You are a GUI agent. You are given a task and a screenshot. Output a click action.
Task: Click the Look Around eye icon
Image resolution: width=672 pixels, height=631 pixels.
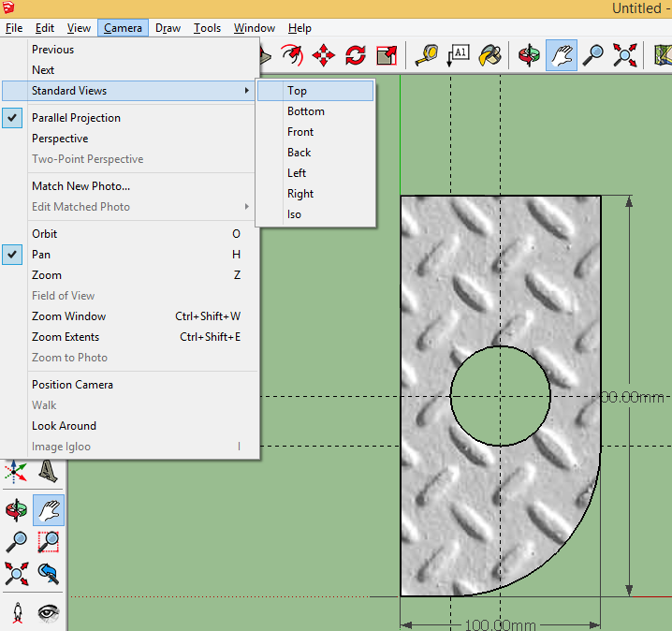[x=48, y=612]
